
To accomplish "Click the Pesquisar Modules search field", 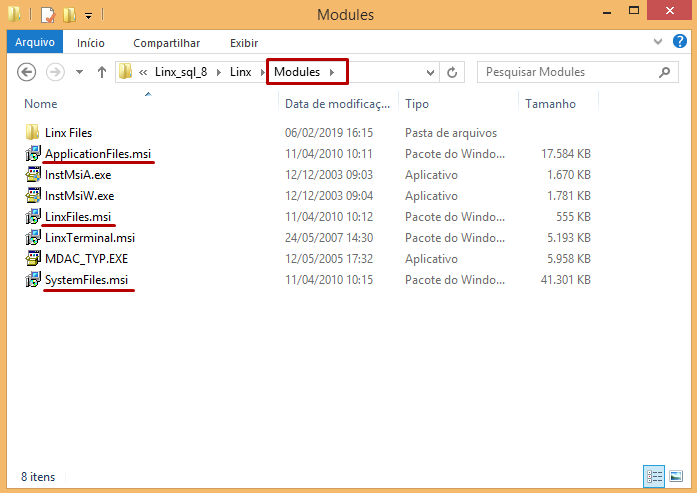I will (x=577, y=72).
